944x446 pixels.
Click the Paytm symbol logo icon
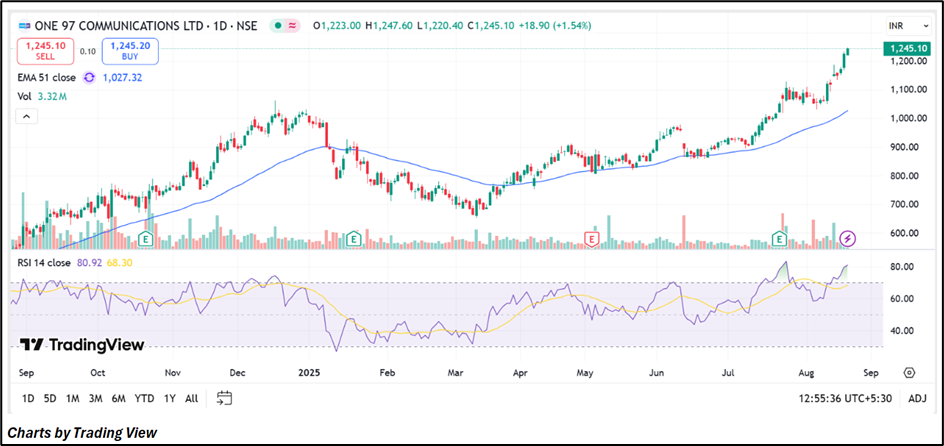click(x=24, y=25)
